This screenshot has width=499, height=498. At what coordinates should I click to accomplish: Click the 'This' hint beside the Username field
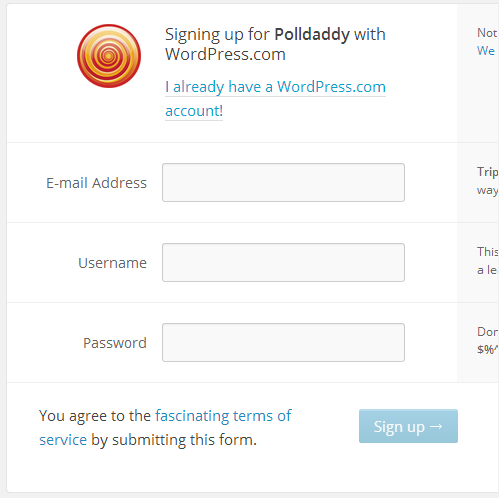pos(488,252)
